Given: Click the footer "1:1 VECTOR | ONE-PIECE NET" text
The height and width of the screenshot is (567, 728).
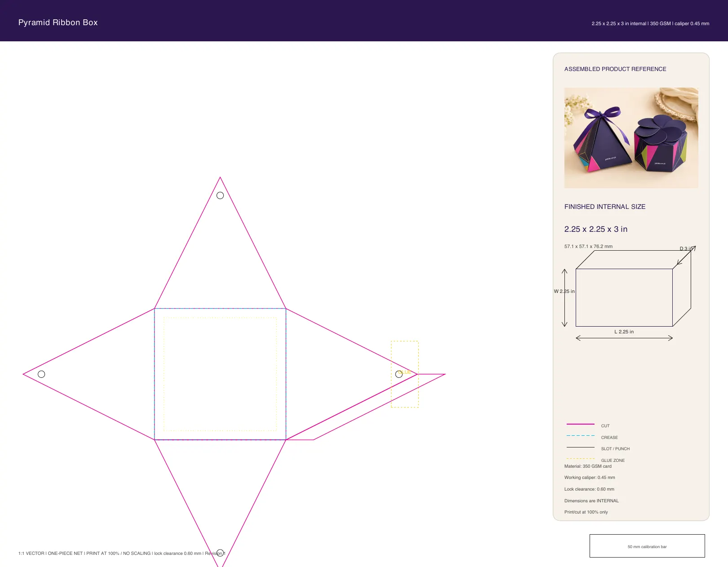Looking at the screenshot, I should tap(50, 554).
